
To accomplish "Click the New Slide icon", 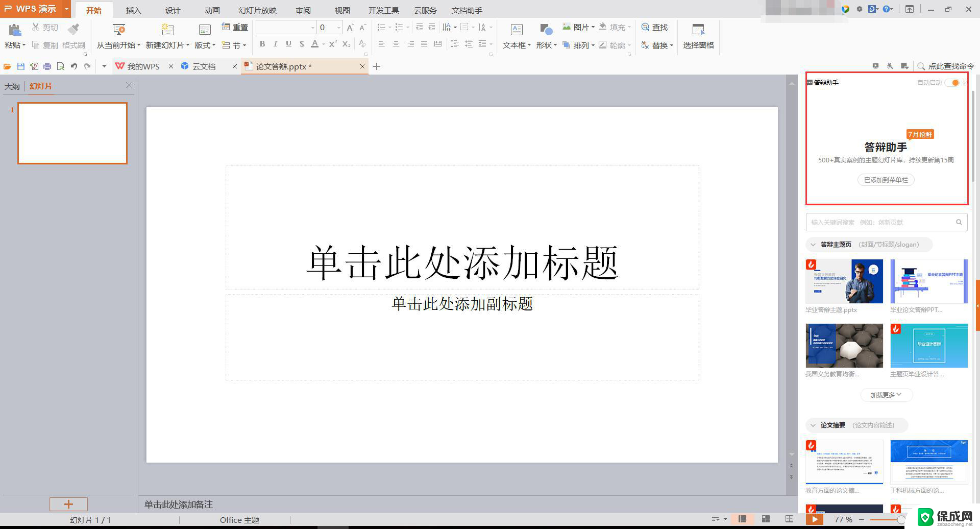I will (x=167, y=30).
